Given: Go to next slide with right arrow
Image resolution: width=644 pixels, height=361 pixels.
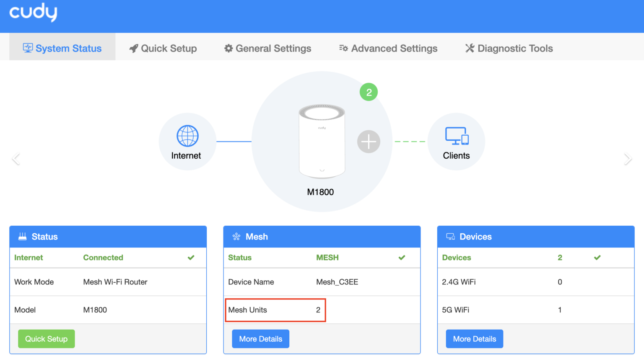Looking at the screenshot, I should click(627, 159).
